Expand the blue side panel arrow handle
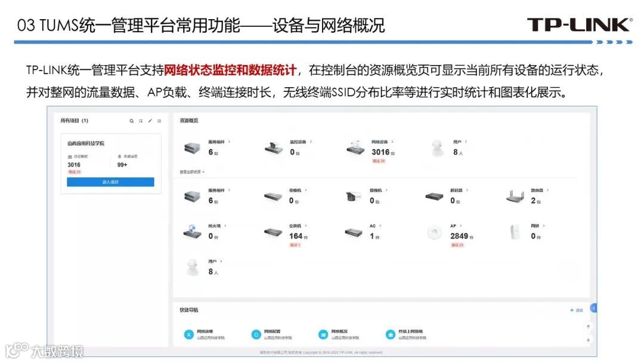The image size is (644, 363). pyautogui.click(x=593, y=308)
